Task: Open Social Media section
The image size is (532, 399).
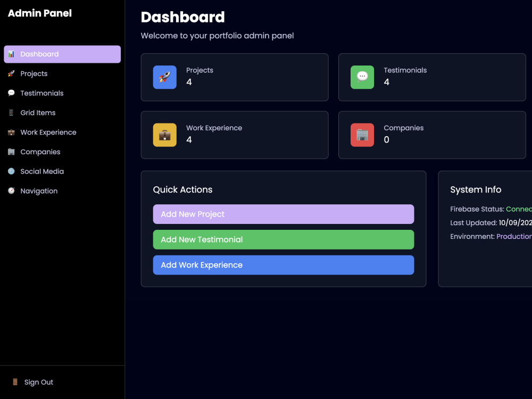Action: (x=62, y=171)
